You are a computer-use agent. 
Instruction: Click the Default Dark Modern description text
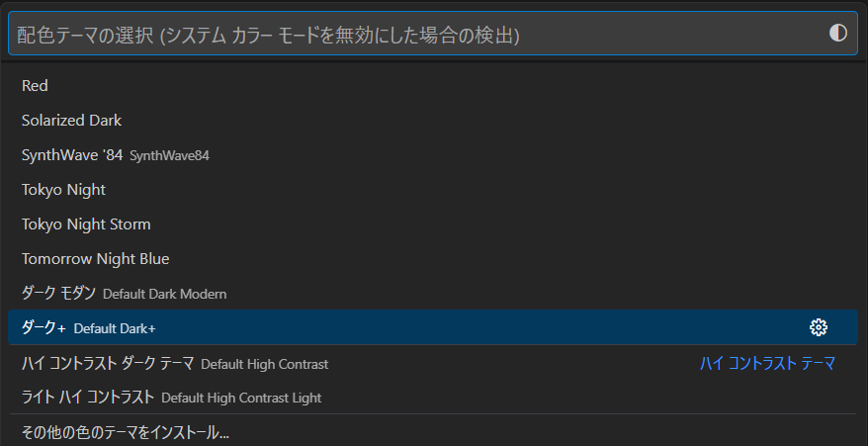pyautogui.click(x=164, y=295)
